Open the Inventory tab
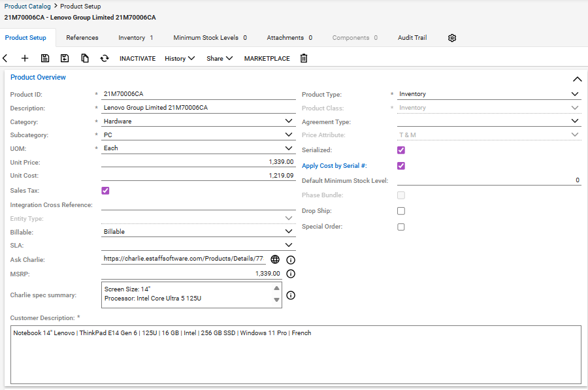This screenshot has width=588, height=390. point(136,37)
